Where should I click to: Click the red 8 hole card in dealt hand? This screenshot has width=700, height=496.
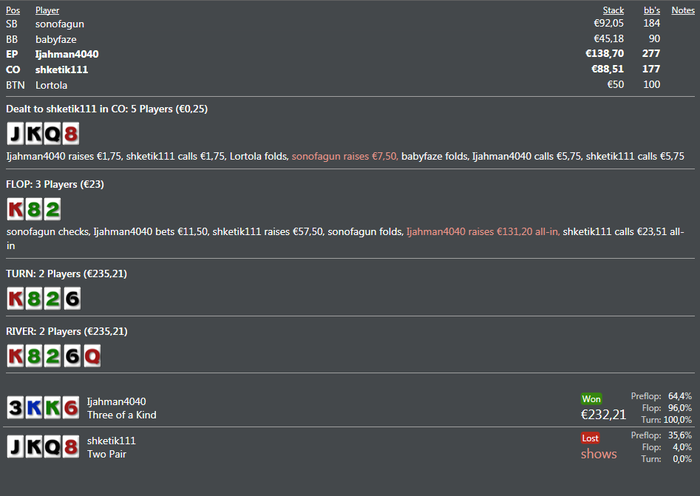(71, 133)
